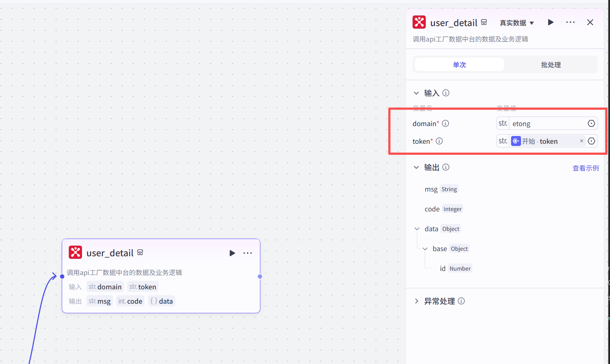Click info icon next to 输出 heading
This screenshot has height=364, width=610.
click(446, 167)
